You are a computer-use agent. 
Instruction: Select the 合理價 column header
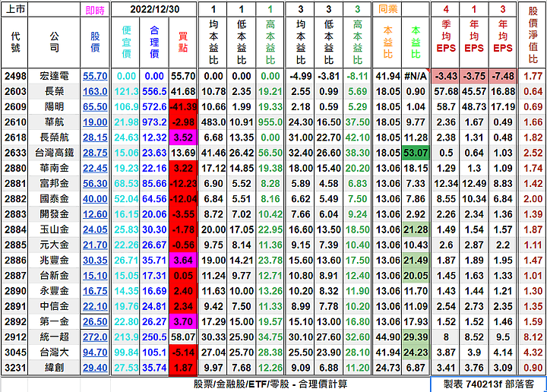click(154, 43)
